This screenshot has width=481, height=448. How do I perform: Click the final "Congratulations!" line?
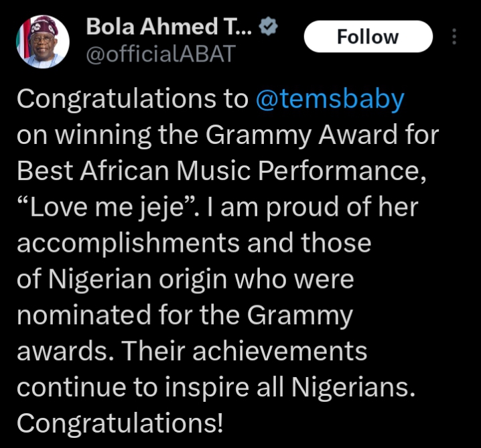[x=120, y=423]
